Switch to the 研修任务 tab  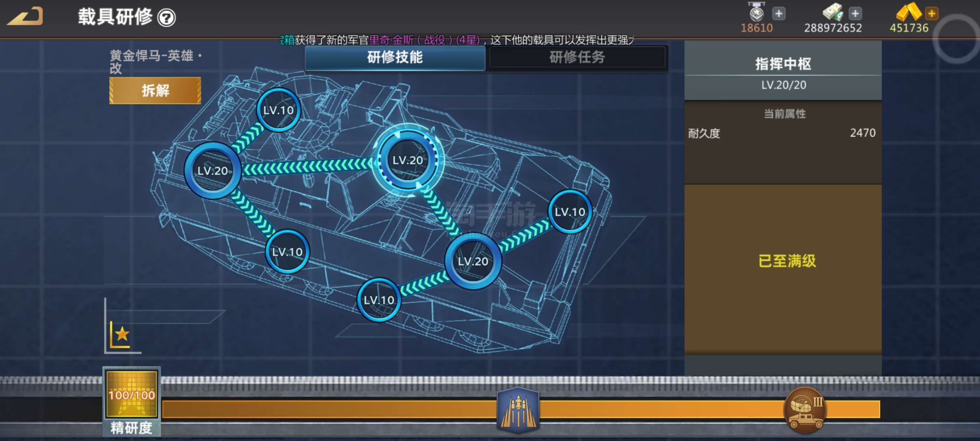(x=577, y=57)
